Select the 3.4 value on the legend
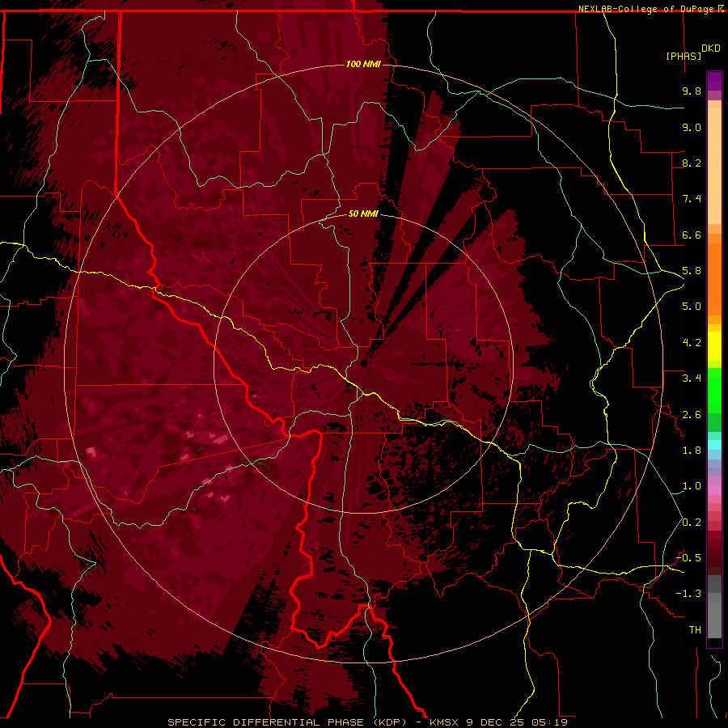 pyautogui.click(x=692, y=379)
